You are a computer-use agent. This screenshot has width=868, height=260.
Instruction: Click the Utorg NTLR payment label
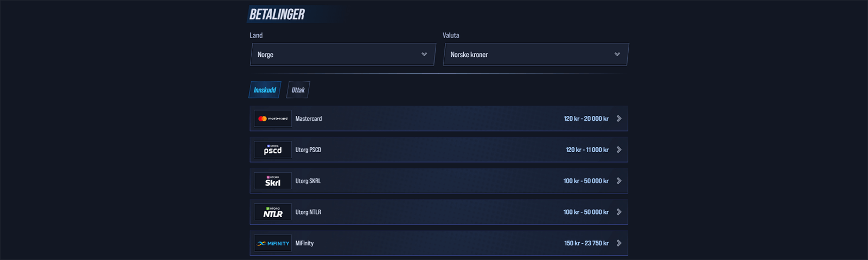(x=308, y=212)
